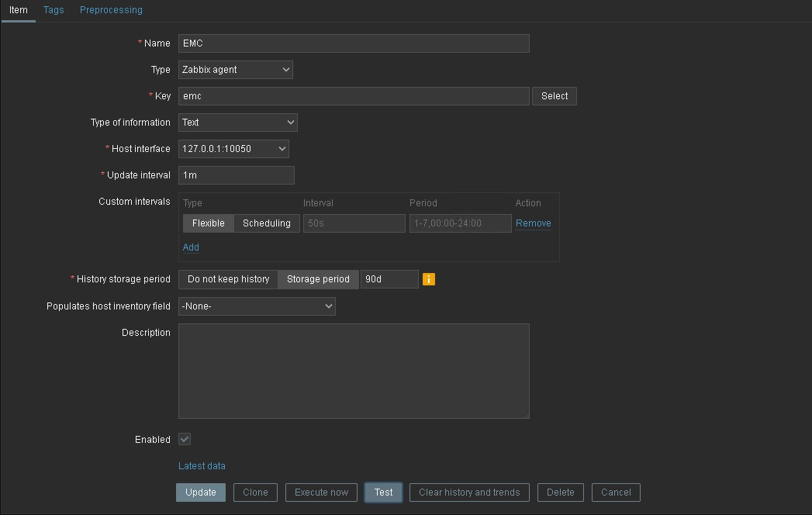The height and width of the screenshot is (515, 812).
Task: Add a new custom interval
Action: (191, 247)
